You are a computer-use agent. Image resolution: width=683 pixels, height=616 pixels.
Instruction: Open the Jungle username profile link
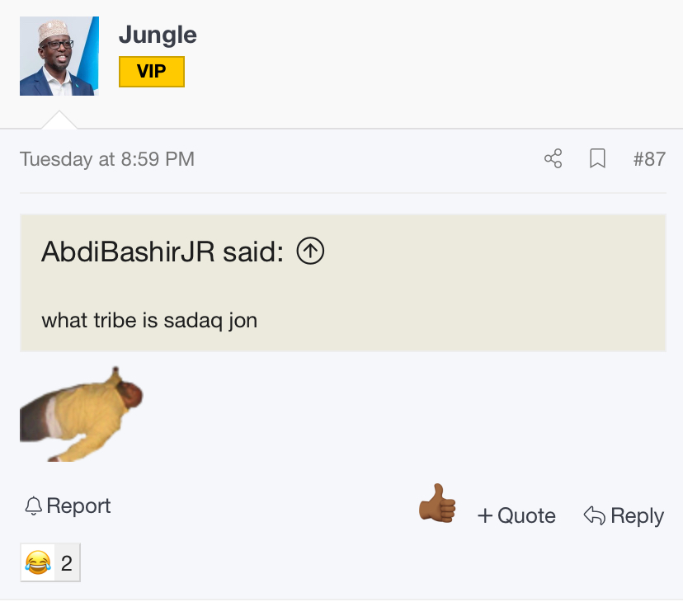tap(158, 35)
